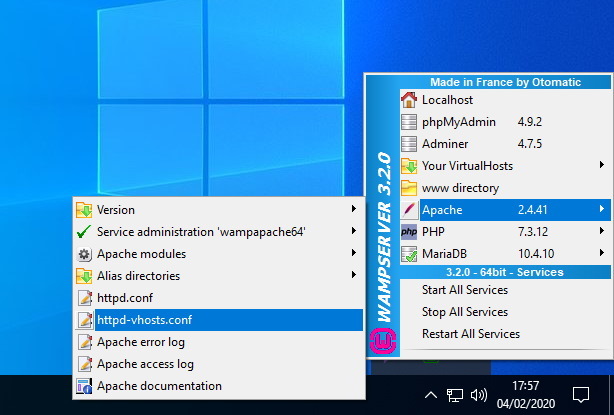
Task: Open the Apache error log entry
Action: 141,342
